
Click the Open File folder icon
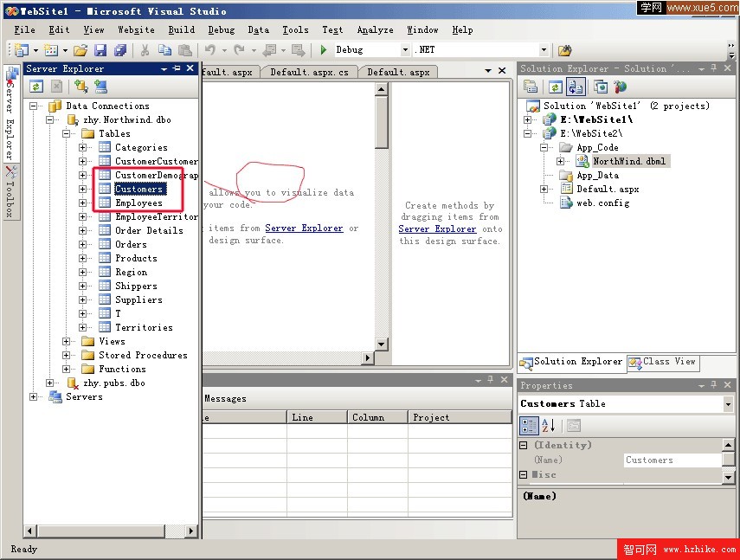point(80,49)
